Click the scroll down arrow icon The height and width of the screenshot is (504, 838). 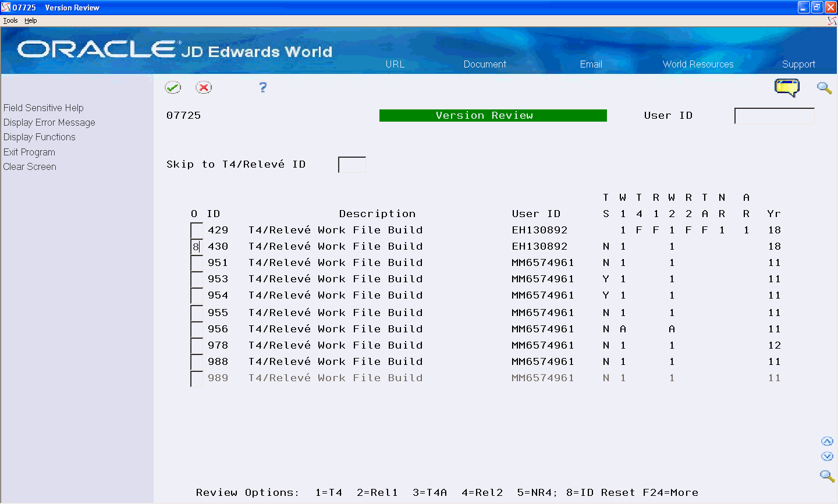click(x=827, y=456)
